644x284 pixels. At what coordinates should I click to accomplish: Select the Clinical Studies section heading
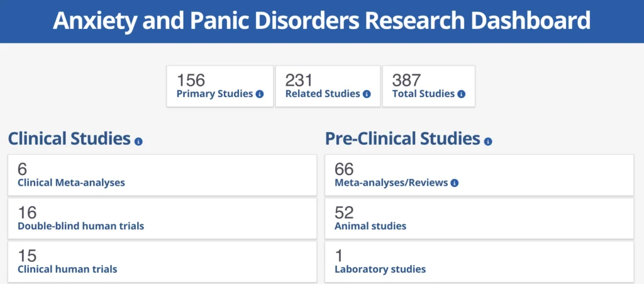[x=69, y=139]
